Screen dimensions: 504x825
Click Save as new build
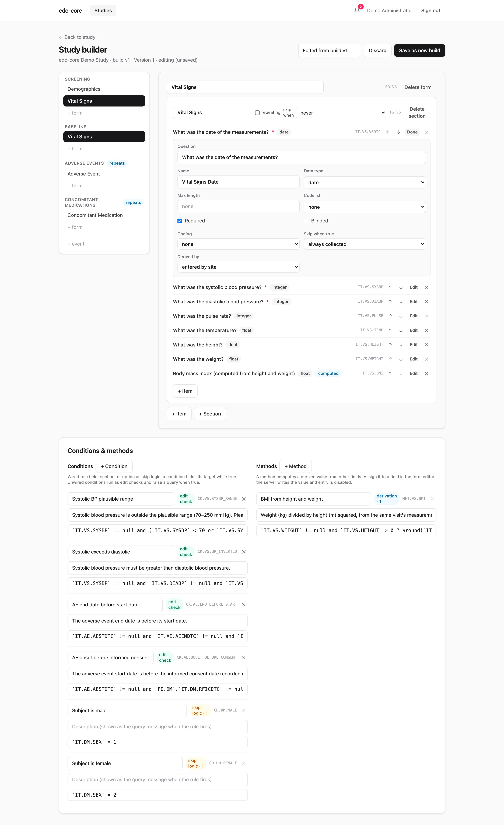(419, 51)
